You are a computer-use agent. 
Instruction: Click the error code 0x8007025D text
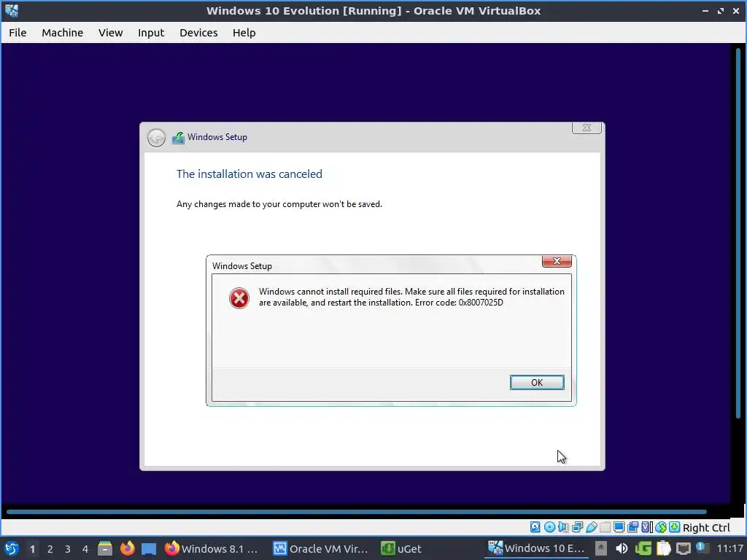point(481,303)
